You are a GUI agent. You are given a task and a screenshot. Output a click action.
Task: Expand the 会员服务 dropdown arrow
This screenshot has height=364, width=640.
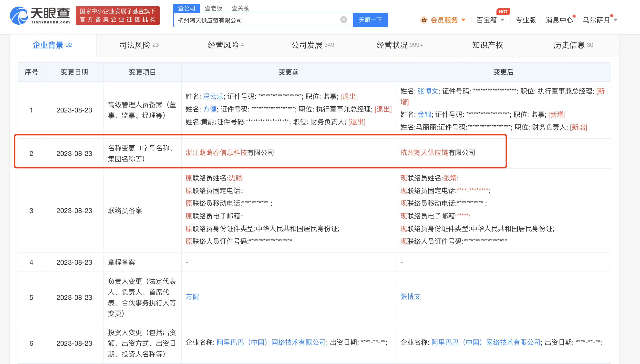coord(464,20)
